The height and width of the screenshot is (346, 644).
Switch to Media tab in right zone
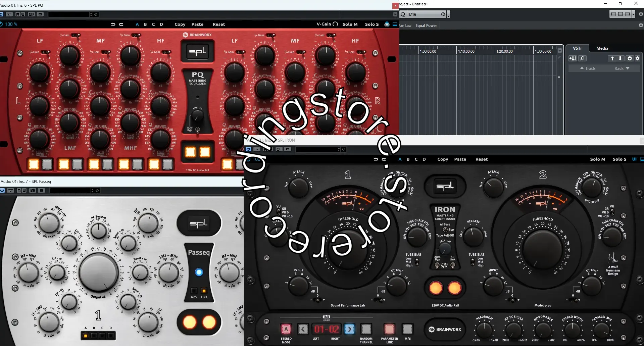pyautogui.click(x=602, y=48)
